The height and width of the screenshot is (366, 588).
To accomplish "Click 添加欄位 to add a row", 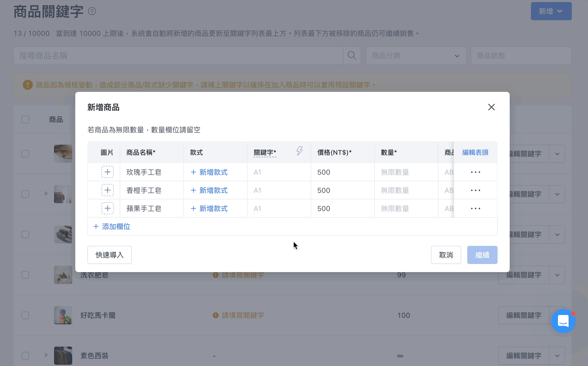I will [x=112, y=227].
